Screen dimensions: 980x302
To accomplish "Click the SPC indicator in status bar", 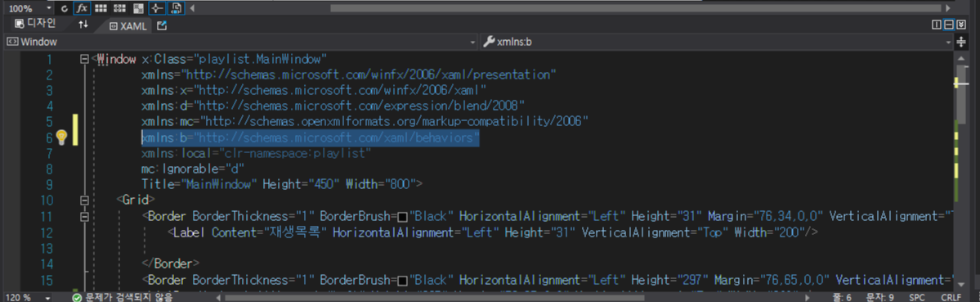I will [917, 297].
